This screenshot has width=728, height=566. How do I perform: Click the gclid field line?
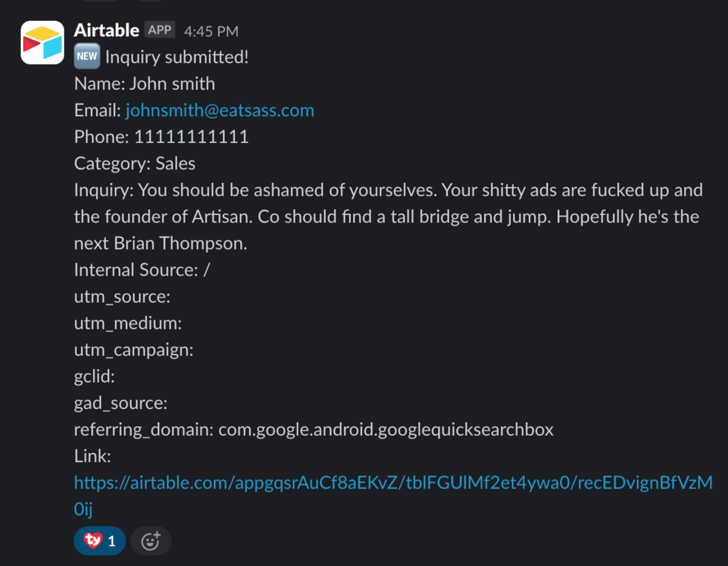tap(94, 377)
